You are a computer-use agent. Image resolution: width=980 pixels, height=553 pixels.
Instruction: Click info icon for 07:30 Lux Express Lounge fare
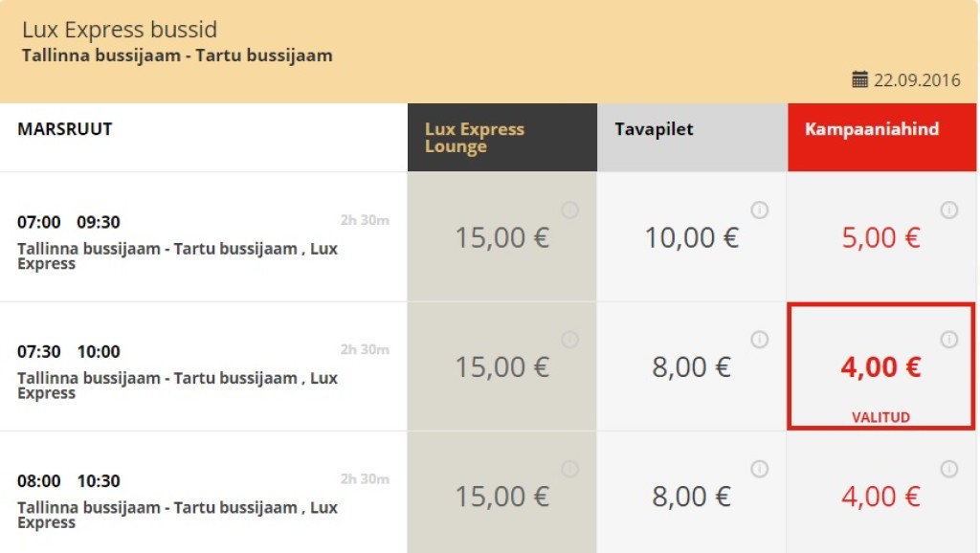(x=569, y=340)
